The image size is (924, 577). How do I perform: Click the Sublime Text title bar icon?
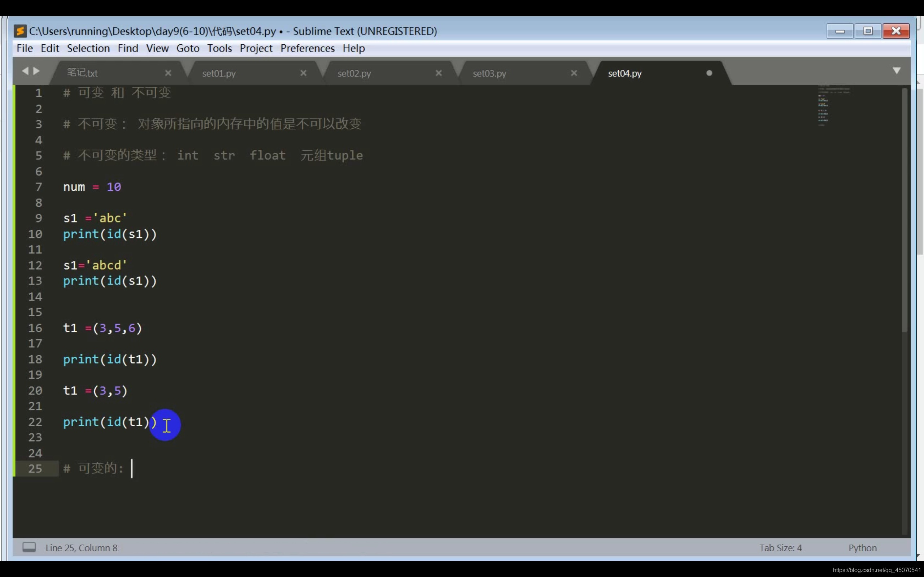(20, 31)
